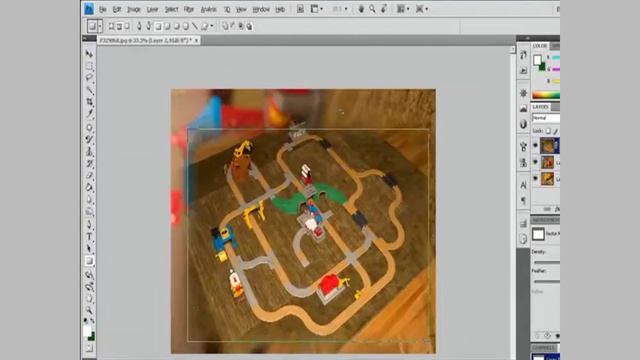Select the Rectangular Marquee tool

89,66
